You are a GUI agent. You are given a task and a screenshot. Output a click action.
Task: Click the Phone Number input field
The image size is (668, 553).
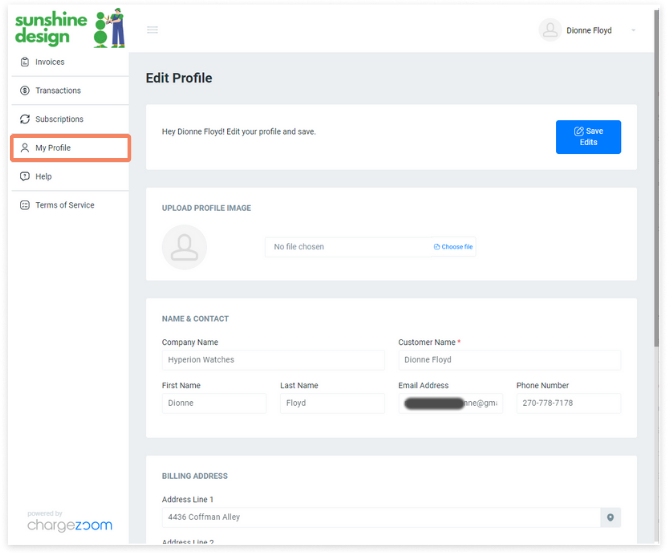tap(568, 403)
